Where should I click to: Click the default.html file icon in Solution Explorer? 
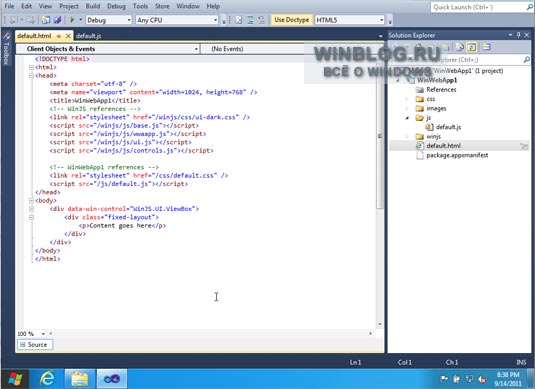419,146
